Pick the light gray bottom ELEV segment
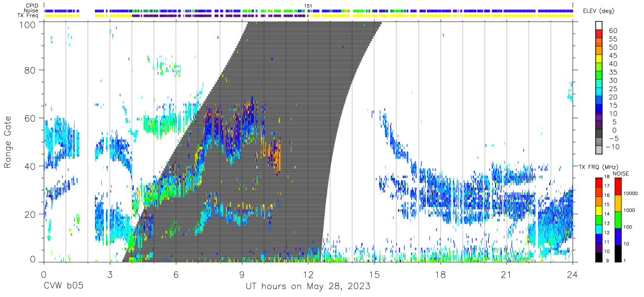Image resolution: width=644 pixels, height=297 pixels. (599, 150)
